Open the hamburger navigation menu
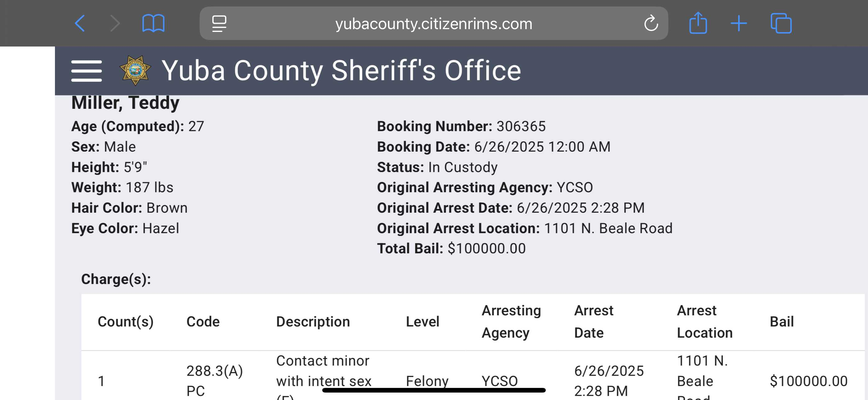868x400 pixels. pyautogui.click(x=86, y=71)
